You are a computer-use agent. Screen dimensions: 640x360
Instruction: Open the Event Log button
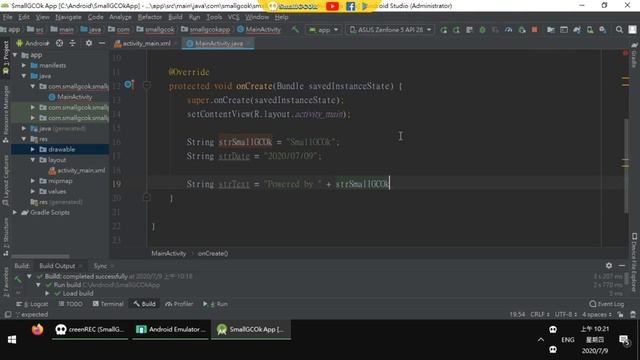[607, 304]
